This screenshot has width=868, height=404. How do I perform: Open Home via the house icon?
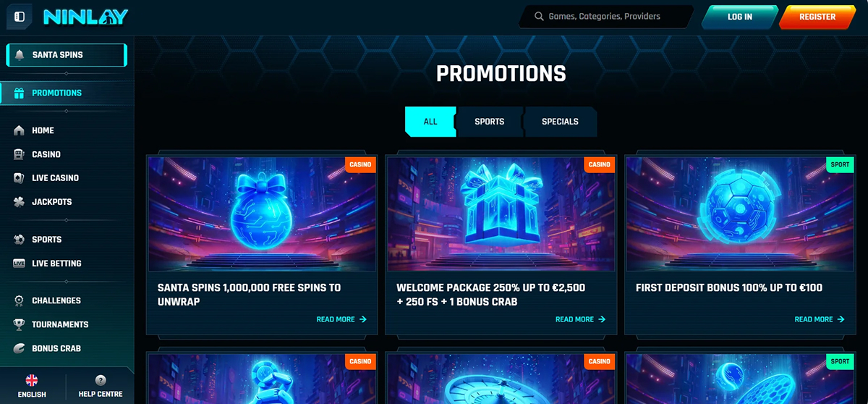tap(19, 130)
